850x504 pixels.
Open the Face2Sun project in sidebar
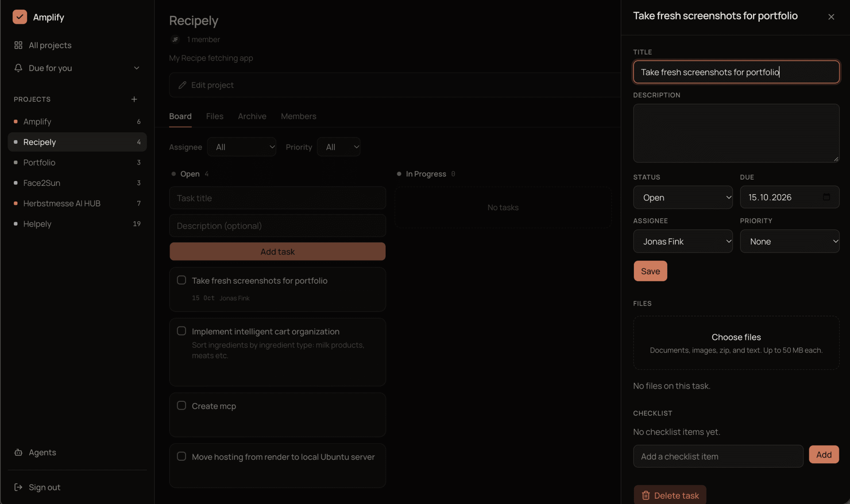point(77,183)
